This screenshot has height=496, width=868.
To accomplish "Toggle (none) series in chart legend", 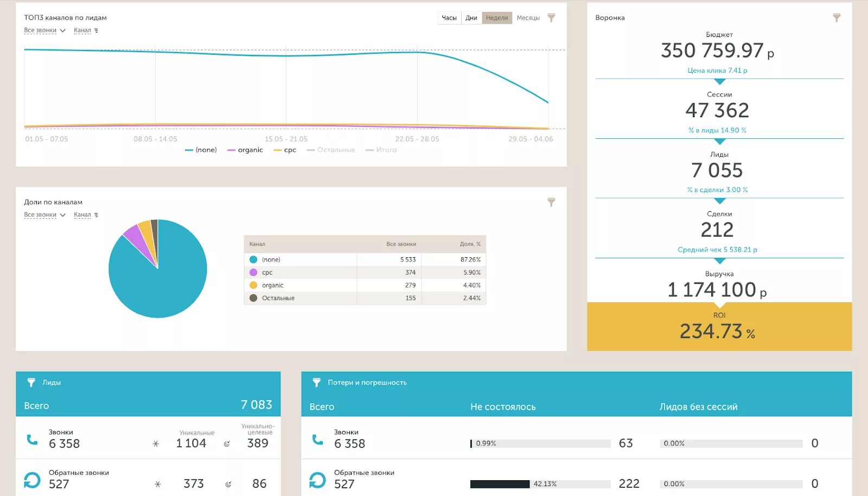I will pos(201,150).
